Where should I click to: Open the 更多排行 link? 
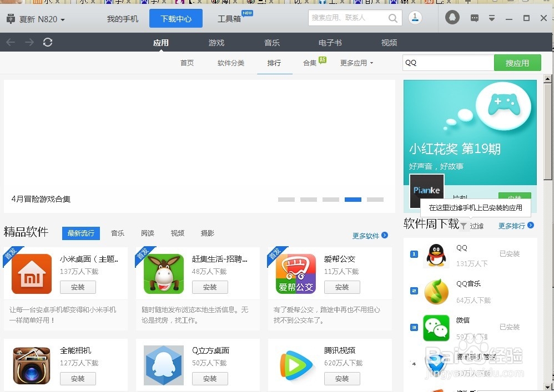coord(512,226)
